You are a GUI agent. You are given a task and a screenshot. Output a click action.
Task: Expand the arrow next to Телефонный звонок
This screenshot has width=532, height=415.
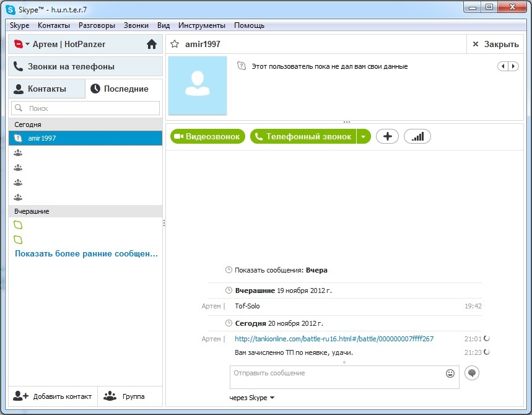coord(364,136)
